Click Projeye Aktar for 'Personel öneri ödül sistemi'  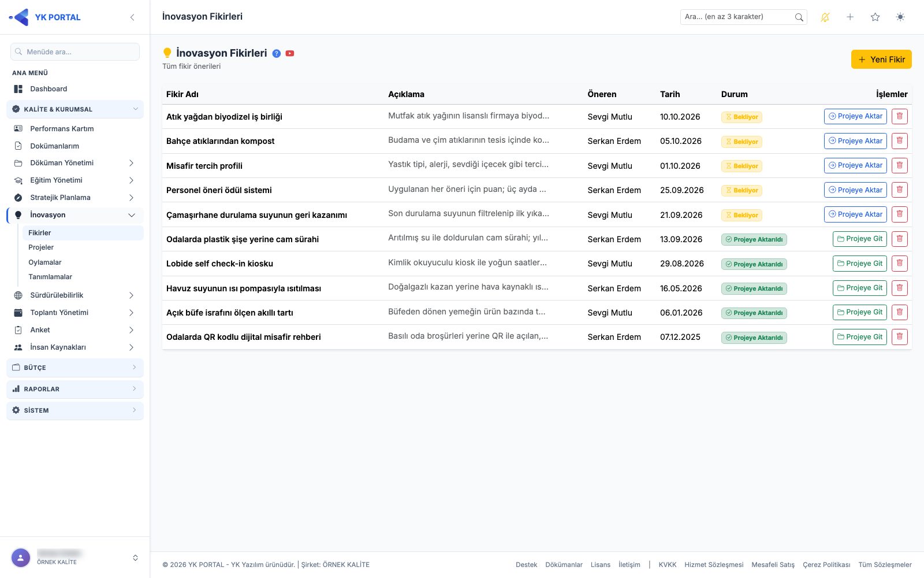tap(855, 190)
